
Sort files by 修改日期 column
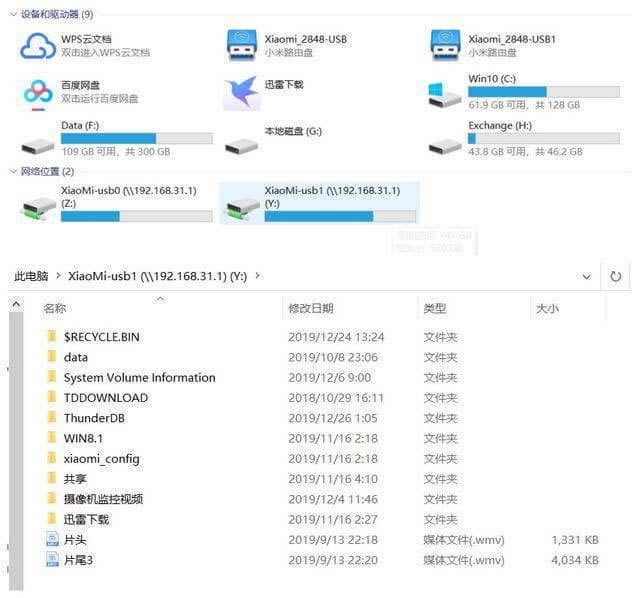click(311, 309)
